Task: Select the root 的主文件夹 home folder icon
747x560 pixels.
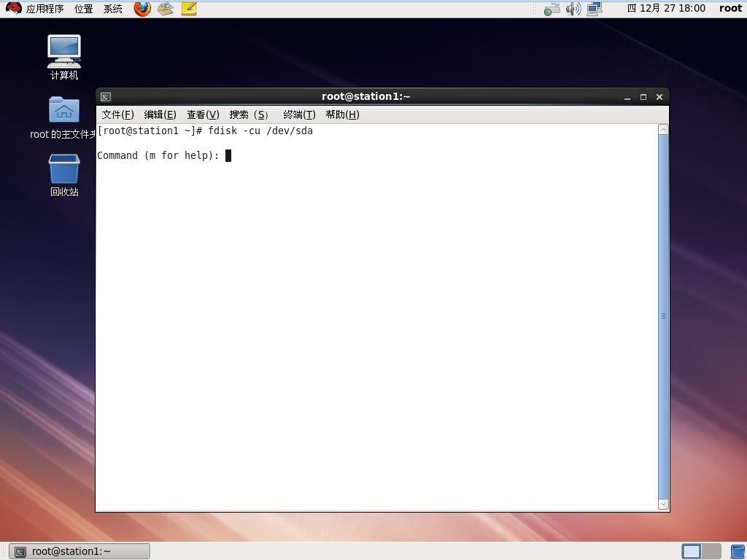Action: [63, 117]
